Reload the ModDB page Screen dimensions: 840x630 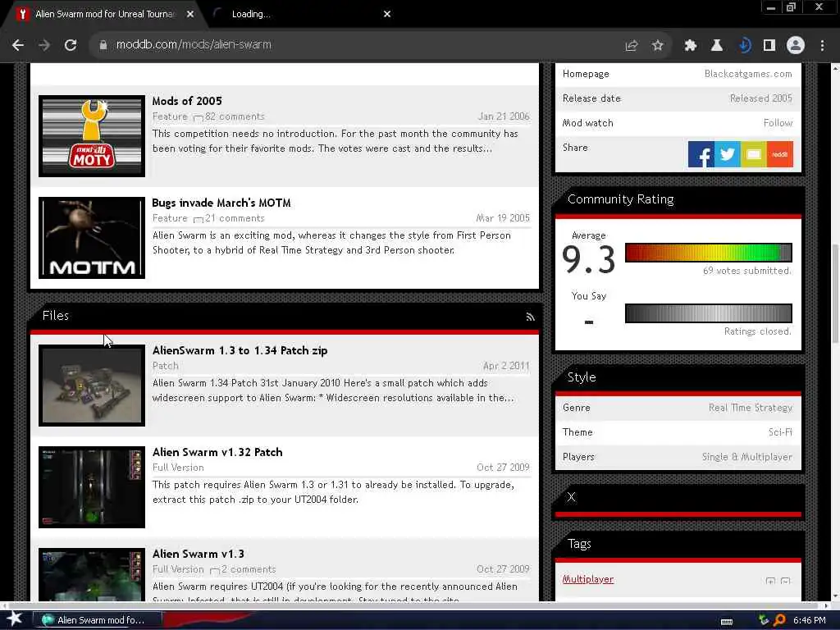click(x=71, y=45)
